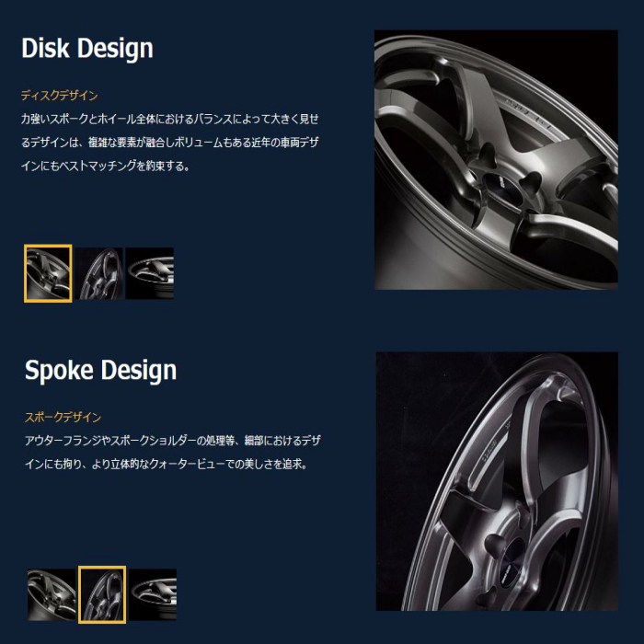The image size is (644, 644).
Task: Click the center cap in Disk Design photo
Action: [x=504, y=188]
